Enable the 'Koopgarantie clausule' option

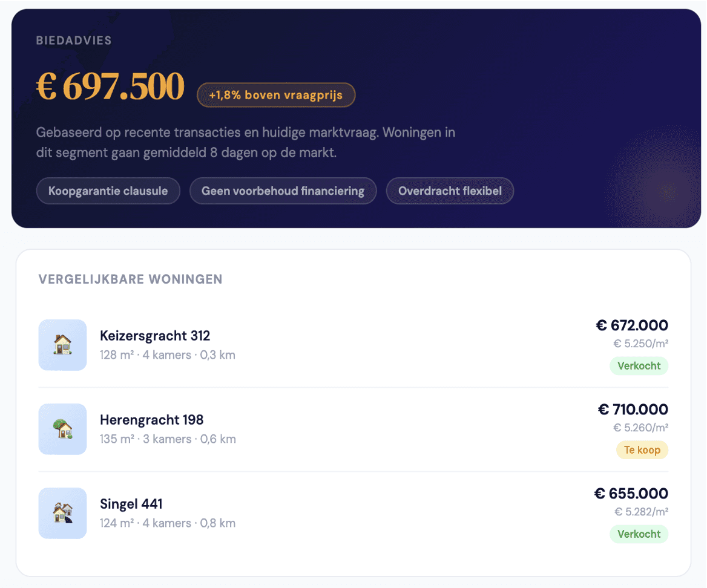click(x=108, y=191)
